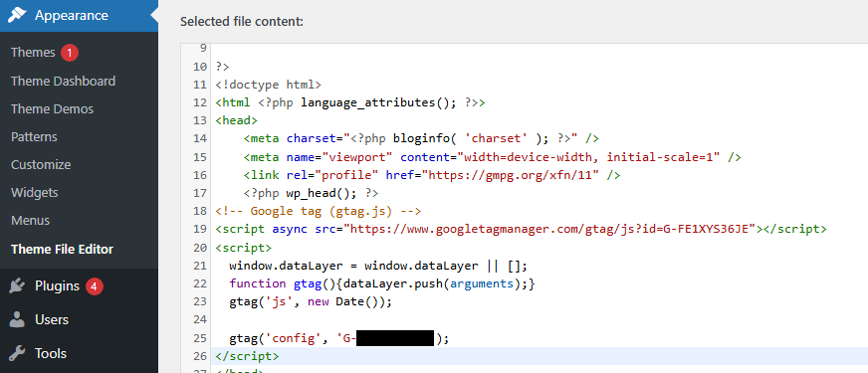Open the Patterns page
The image size is (868, 373).
click(34, 136)
